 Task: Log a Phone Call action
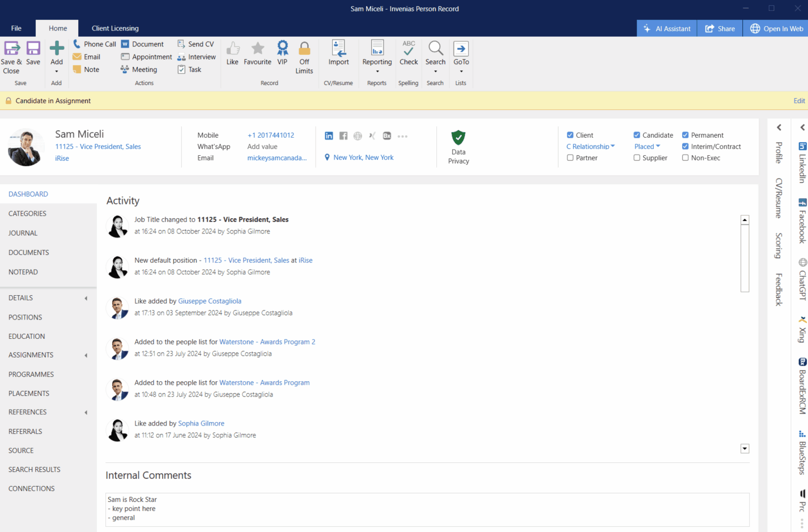(x=94, y=44)
